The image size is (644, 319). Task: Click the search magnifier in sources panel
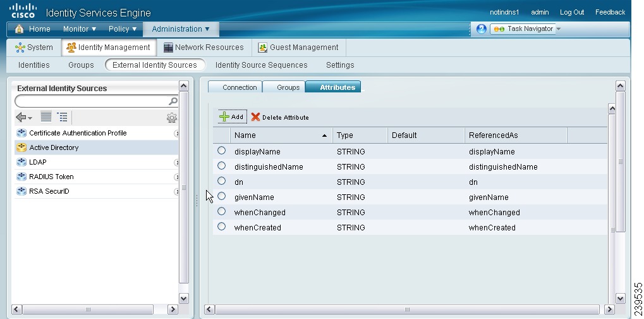(x=173, y=101)
